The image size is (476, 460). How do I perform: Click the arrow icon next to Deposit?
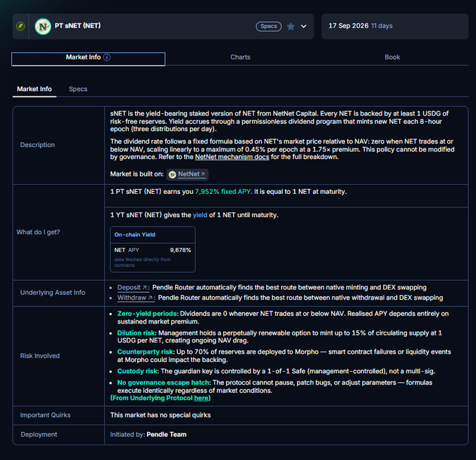coord(144,288)
